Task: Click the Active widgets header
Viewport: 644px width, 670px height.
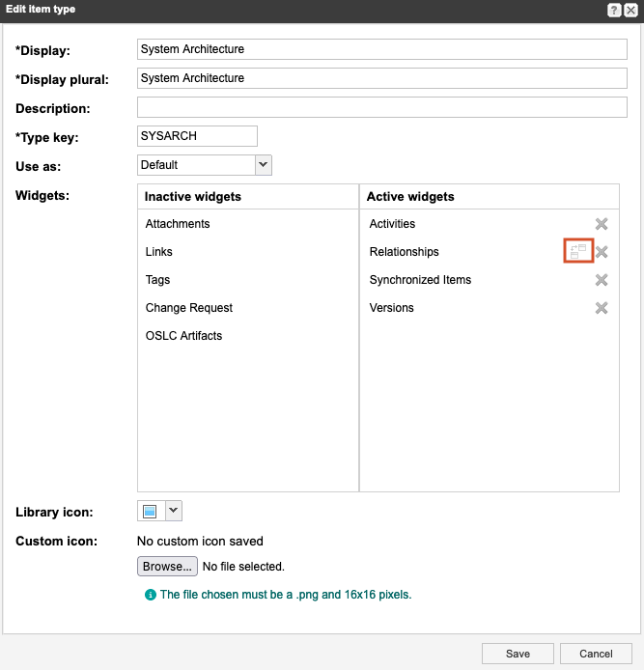Action: [410, 197]
